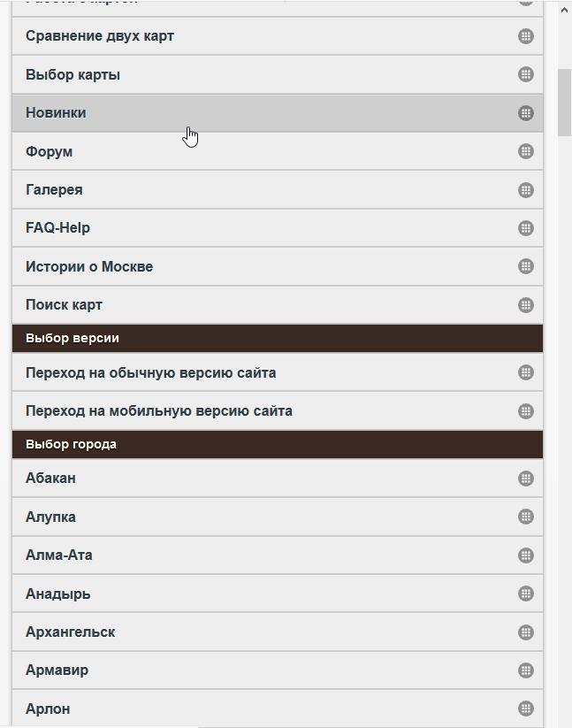Click the grid icon next to Сравнение двух карт
572x728 pixels.
(x=526, y=36)
